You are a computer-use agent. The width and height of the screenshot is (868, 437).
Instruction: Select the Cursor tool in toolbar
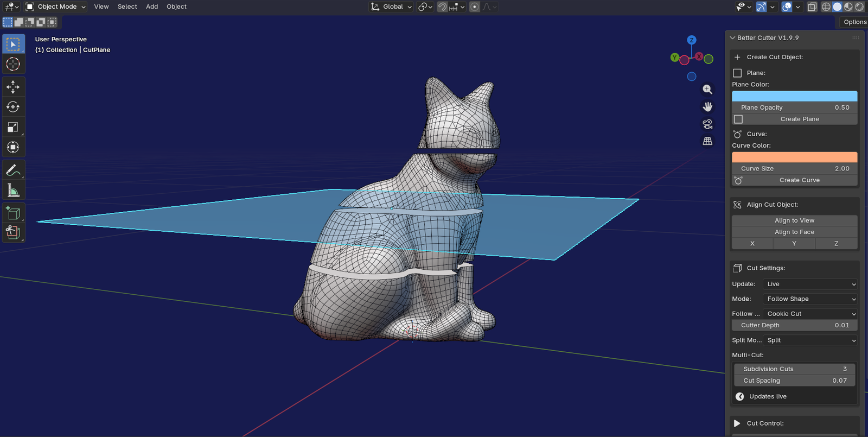(x=13, y=64)
